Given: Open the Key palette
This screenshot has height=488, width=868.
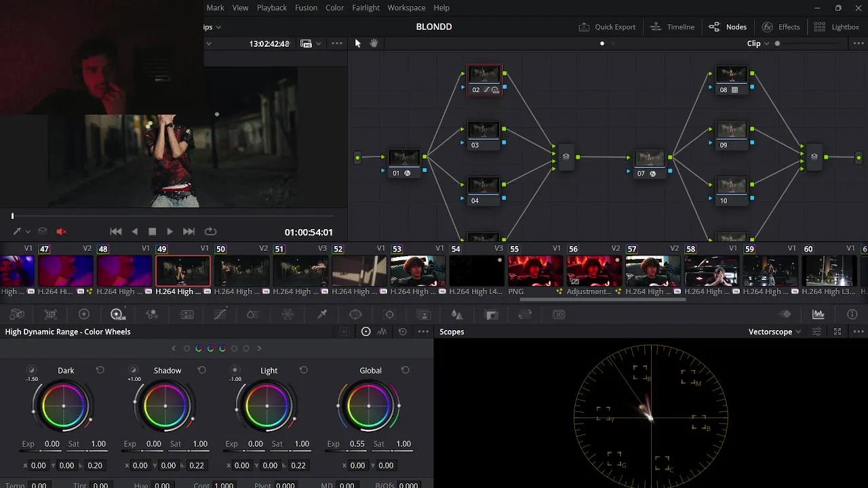Looking at the screenshot, I should (492, 314).
